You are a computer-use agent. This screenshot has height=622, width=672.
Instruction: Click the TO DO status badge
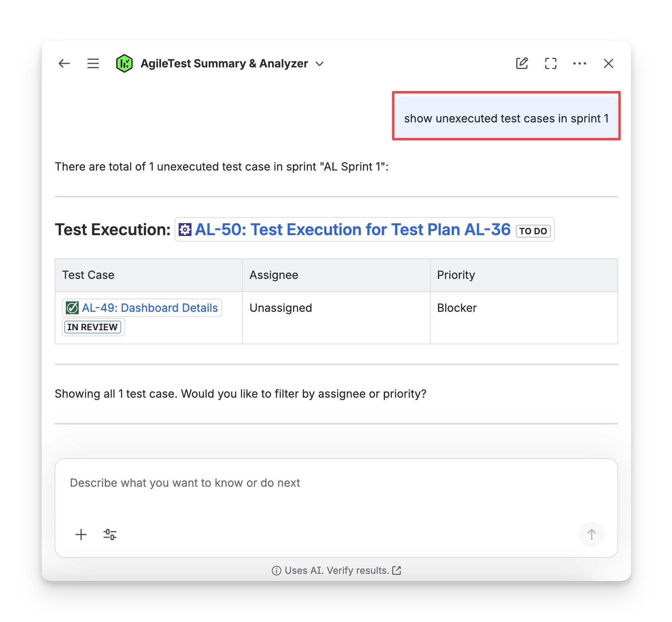pyautogui.click(x=533, y=231)
